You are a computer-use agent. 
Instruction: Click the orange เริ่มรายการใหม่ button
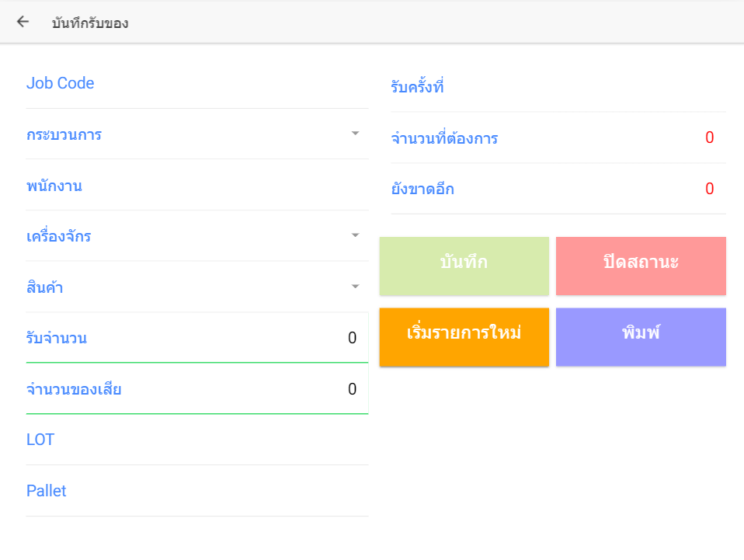pyautogui.click(x=464, y=336)
